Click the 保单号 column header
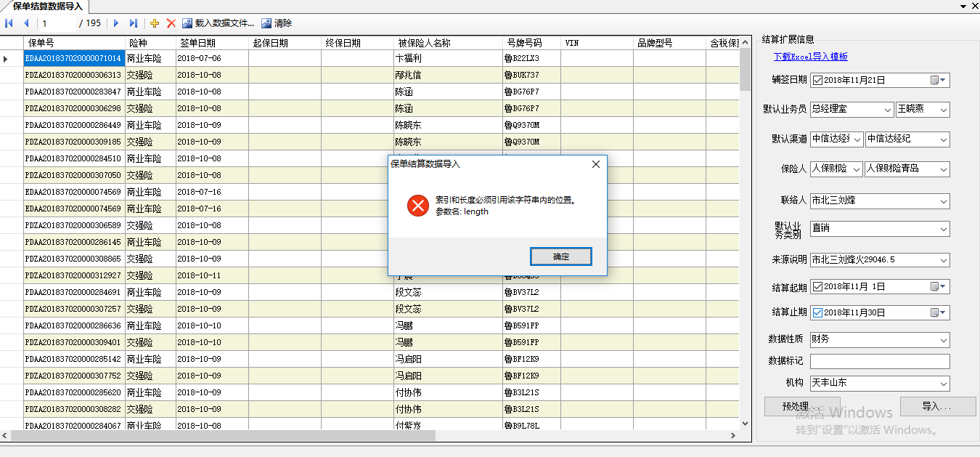 (x=74, y=43)
